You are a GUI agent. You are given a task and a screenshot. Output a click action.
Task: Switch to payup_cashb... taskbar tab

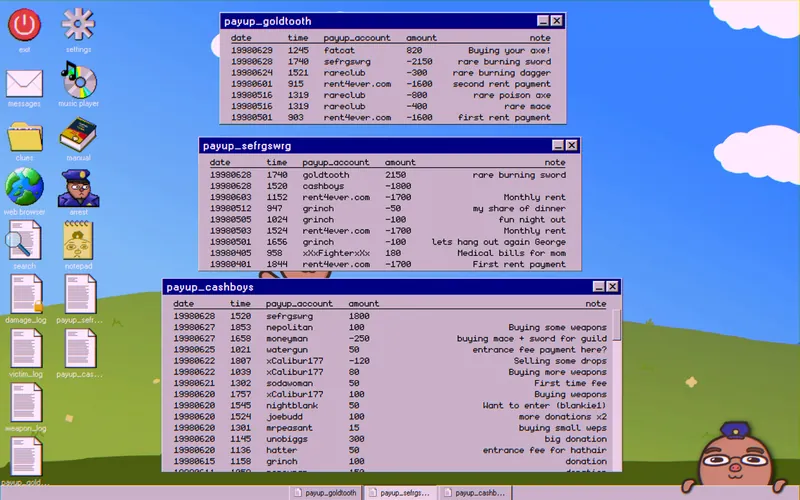point(474,493)
